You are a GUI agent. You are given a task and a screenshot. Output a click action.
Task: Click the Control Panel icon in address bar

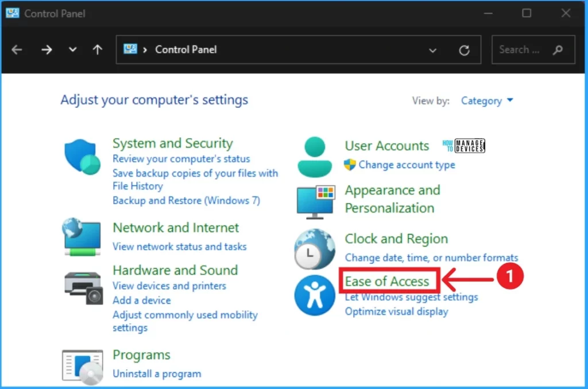pyautogui.click(x=130, y=49)
